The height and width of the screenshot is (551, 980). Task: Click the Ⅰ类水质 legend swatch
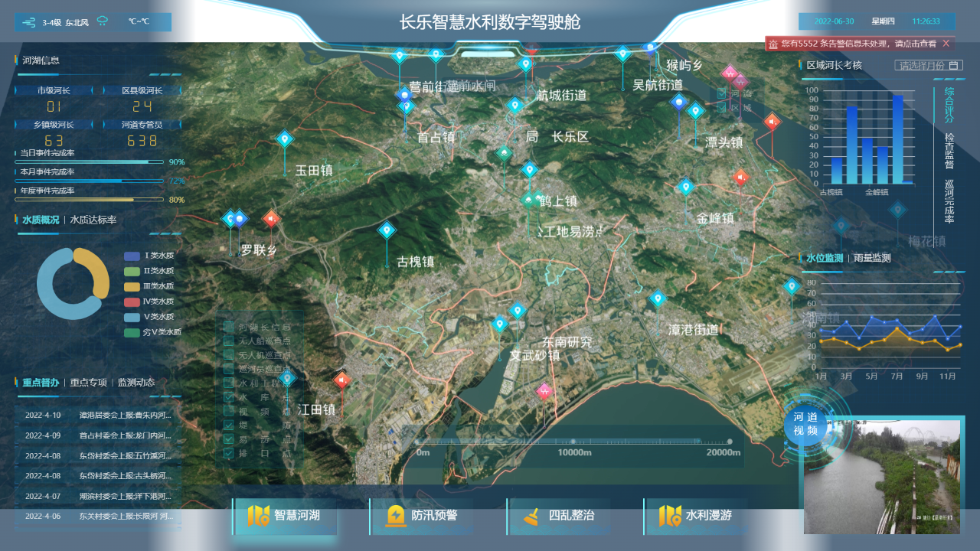(x=132, y=256)
